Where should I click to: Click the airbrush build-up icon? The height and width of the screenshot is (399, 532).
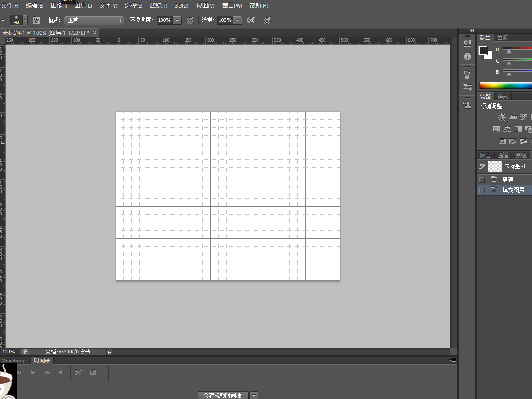point(251,20)
